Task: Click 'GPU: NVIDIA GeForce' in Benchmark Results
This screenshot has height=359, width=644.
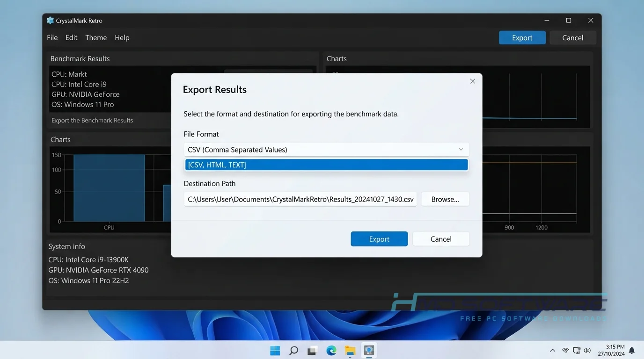Action: [x=86, y=94]
